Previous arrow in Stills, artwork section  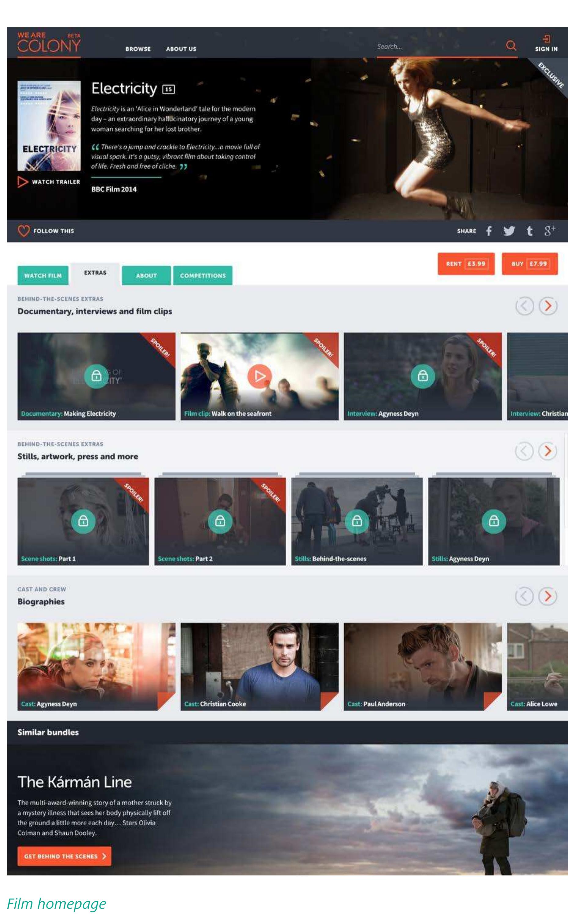(524, 451)
